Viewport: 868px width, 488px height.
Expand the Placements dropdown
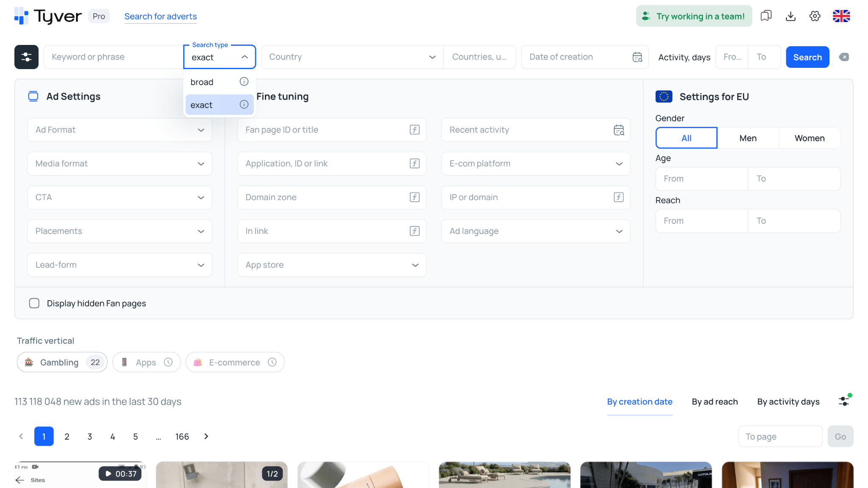tap(120, 231)
